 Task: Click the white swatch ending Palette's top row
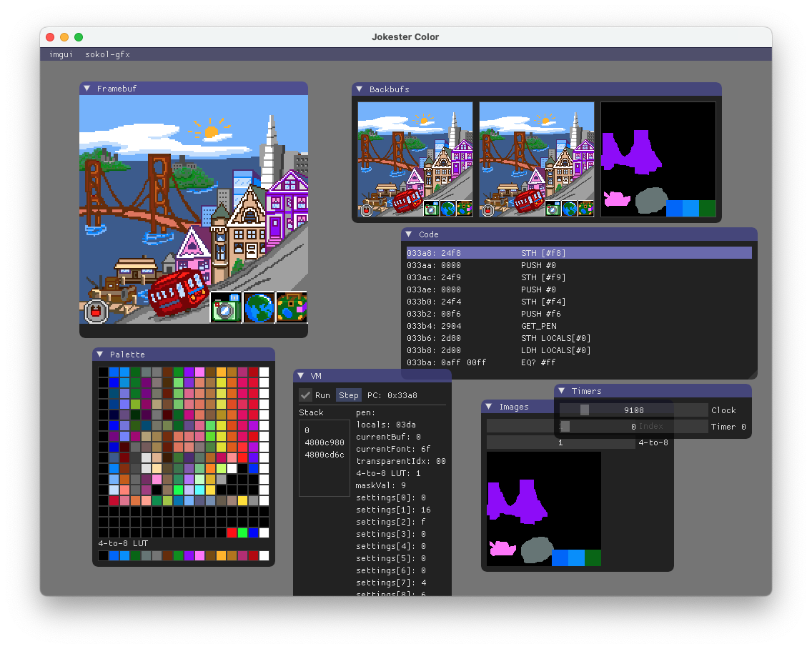point(264,372)
